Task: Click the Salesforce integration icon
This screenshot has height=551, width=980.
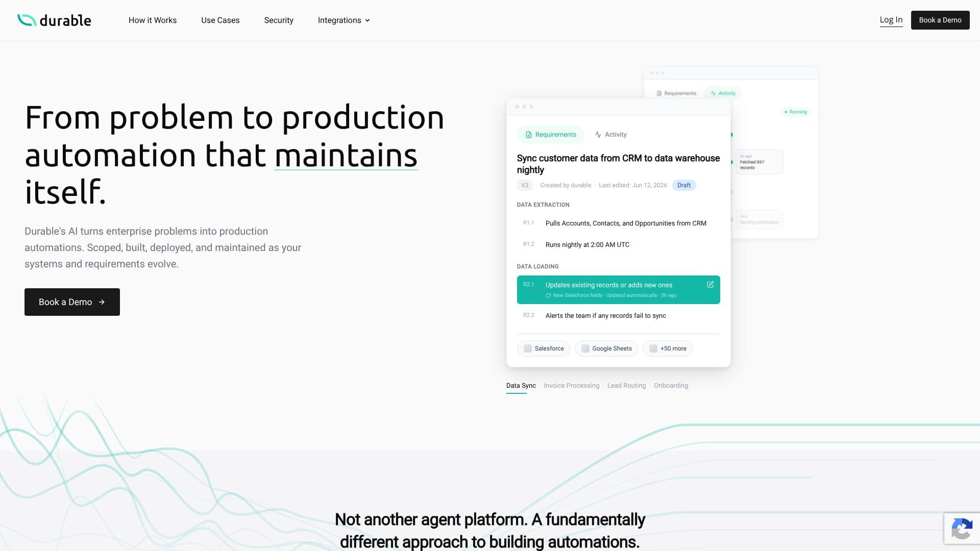Action: coord(528,348)
